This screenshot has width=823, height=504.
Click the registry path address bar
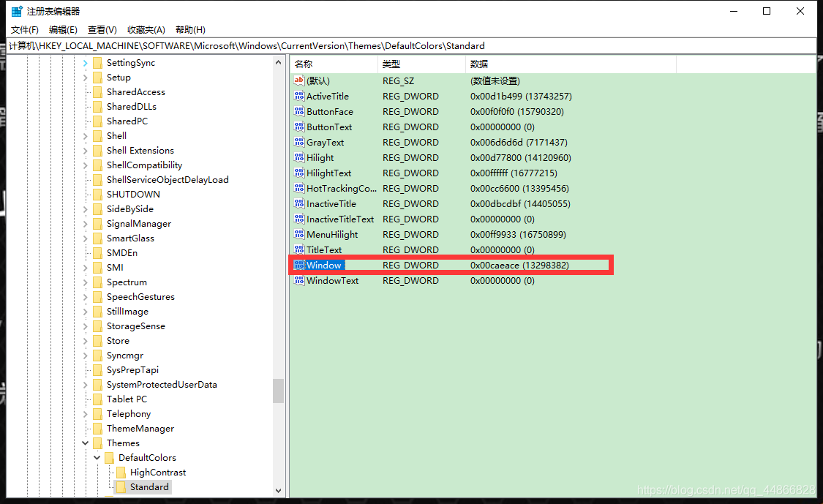click(x=411, y=46)
